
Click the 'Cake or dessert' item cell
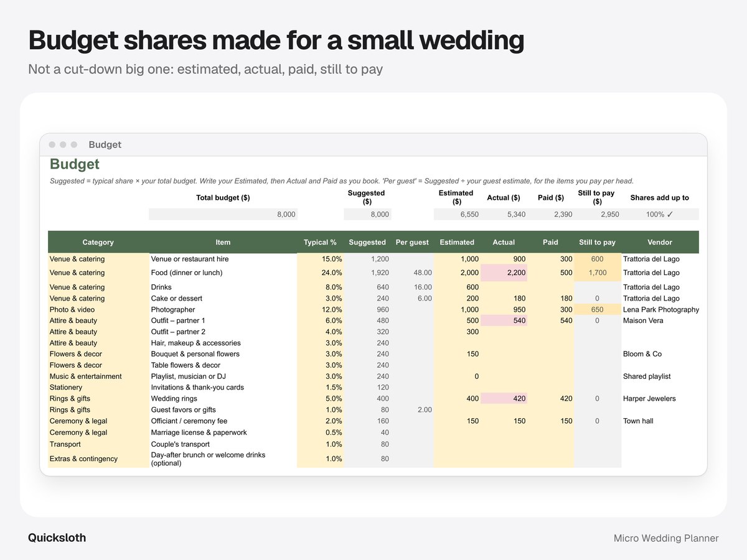coord(223,298)
